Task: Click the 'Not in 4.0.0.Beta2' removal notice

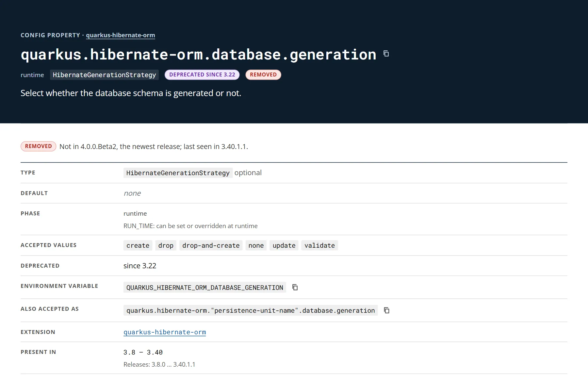Action: [x=154, y=146]
